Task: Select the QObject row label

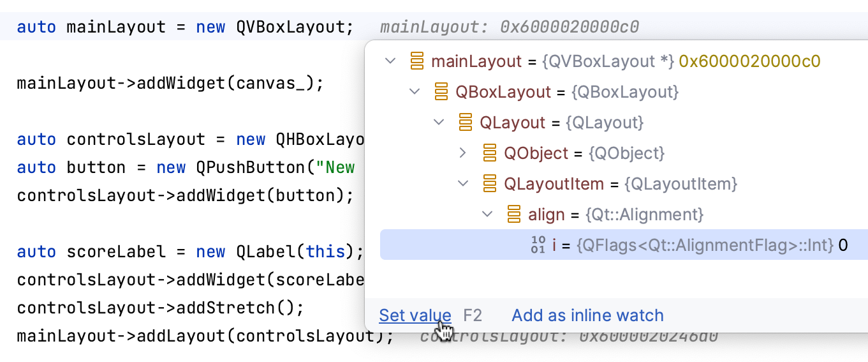Action: pyautogui.click(x=536, y=153)
